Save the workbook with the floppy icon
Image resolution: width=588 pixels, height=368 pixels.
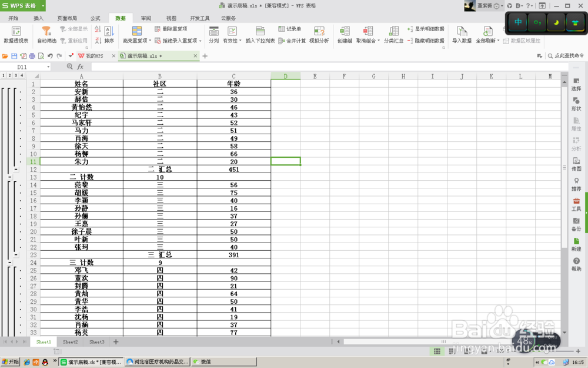pos(14,56)
